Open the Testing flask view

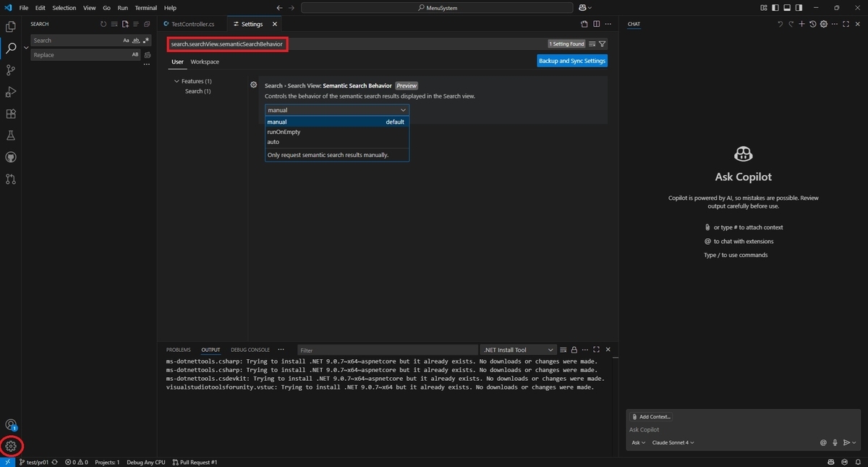click(11, 135)
